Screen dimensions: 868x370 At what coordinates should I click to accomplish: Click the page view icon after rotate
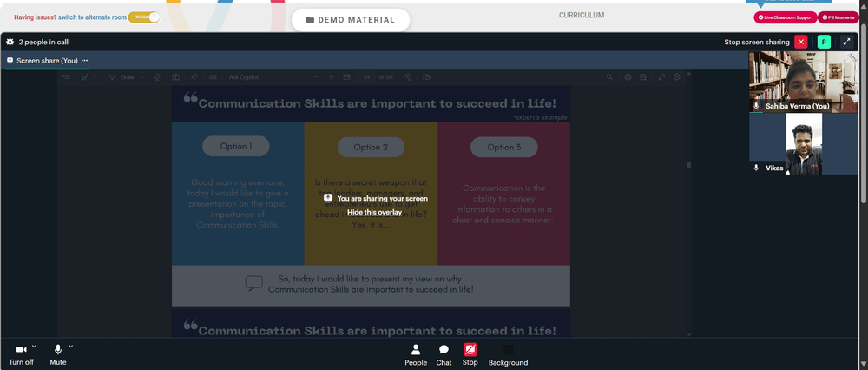coord(425,77)
